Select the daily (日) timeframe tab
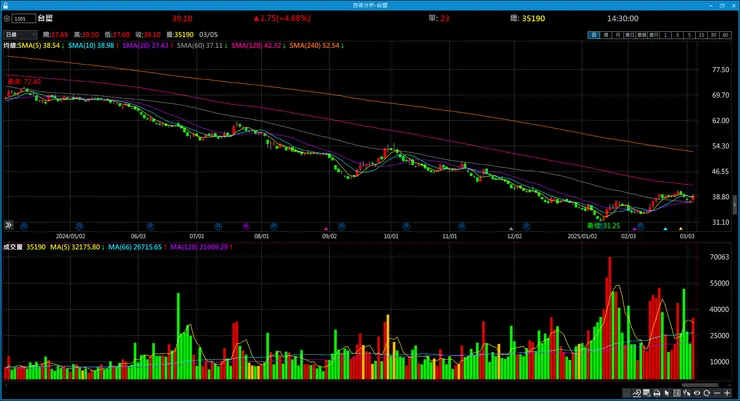 594,35
